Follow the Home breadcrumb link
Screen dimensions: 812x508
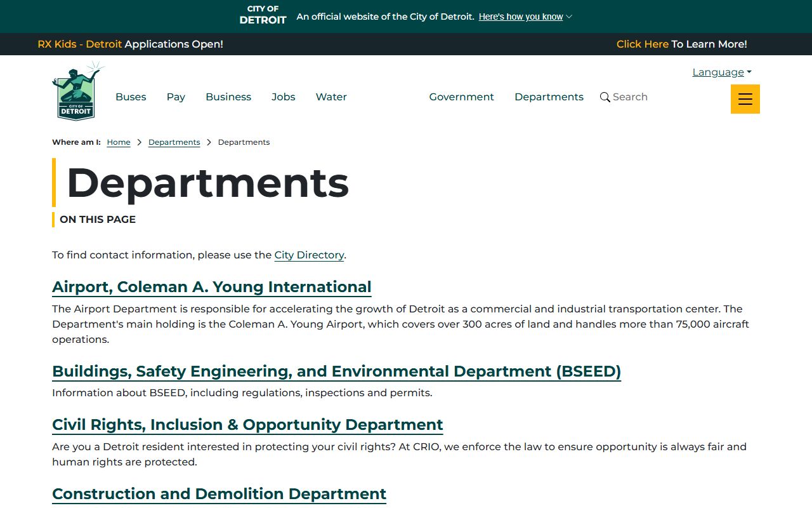pyautogui.click(x=119, y=142)
